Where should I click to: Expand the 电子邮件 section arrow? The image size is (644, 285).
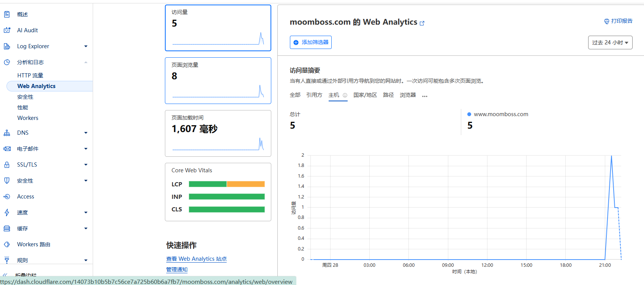[x=86, y=149]
